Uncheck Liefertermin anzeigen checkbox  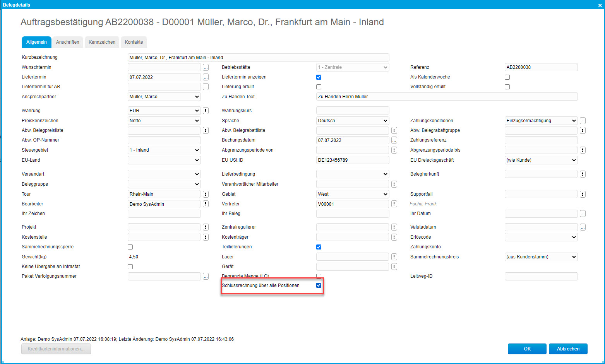point(319,77)
